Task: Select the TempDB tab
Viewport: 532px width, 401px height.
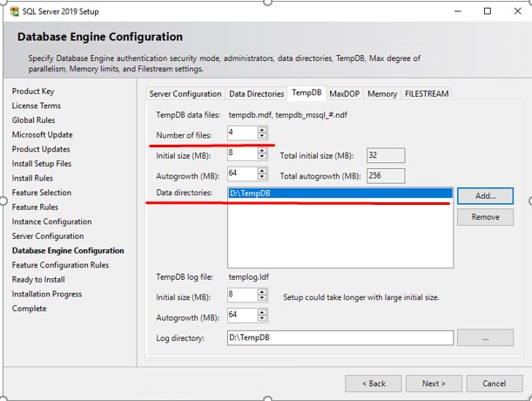Action: [x=306, y=92]
